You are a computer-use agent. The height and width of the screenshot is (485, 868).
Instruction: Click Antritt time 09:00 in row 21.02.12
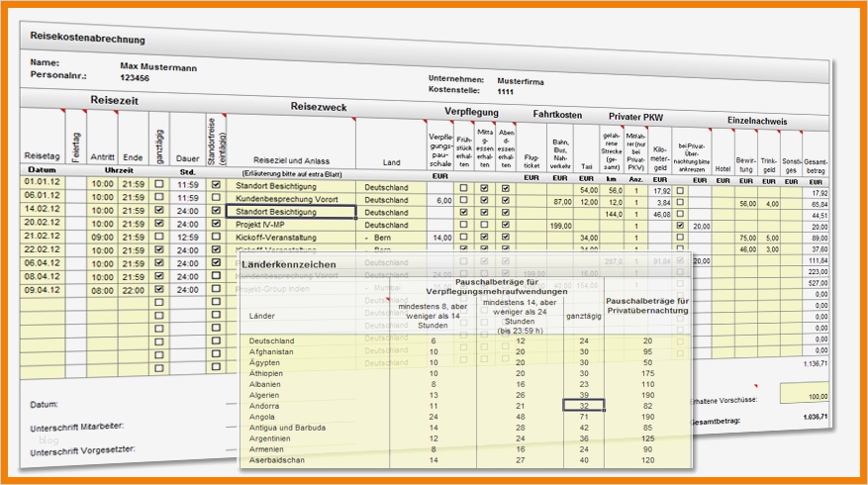(102, 237)
